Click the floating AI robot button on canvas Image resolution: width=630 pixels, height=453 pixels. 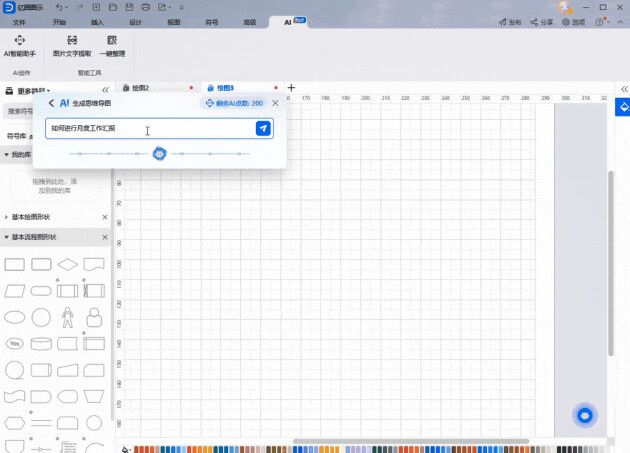click(587, 416)
